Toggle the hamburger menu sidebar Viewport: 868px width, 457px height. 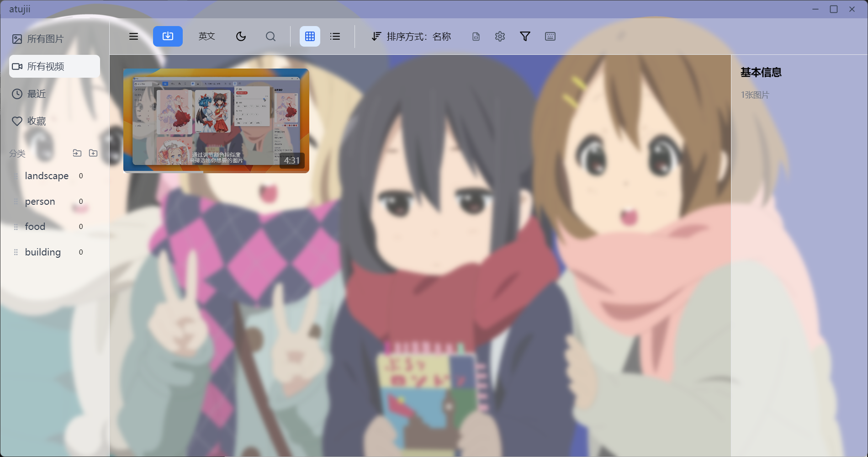click(133, 37)
